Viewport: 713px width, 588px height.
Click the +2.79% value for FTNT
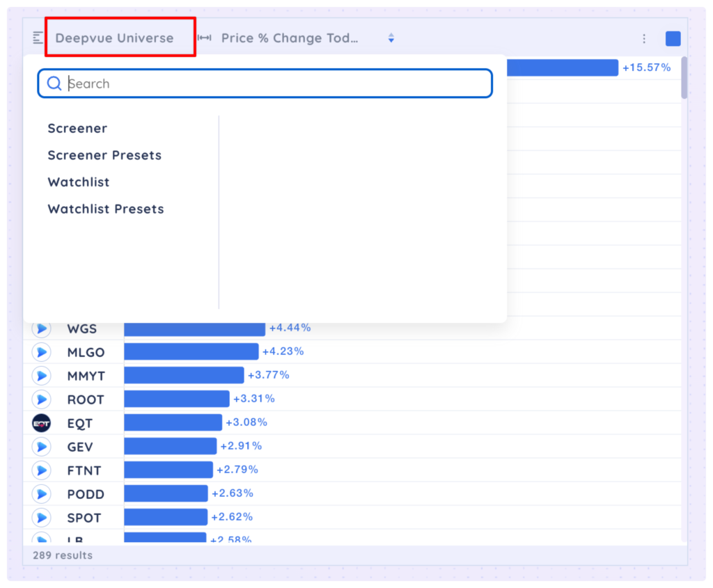point(237,470)
